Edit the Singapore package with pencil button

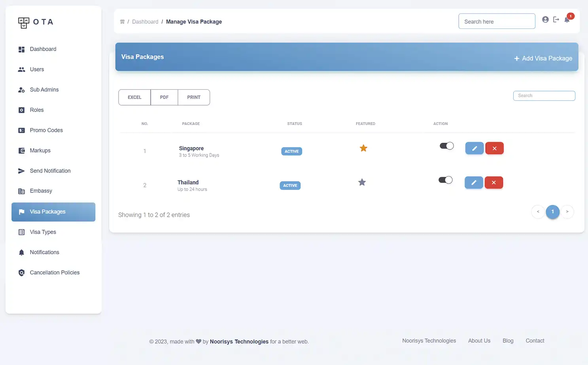pos(474,148)
